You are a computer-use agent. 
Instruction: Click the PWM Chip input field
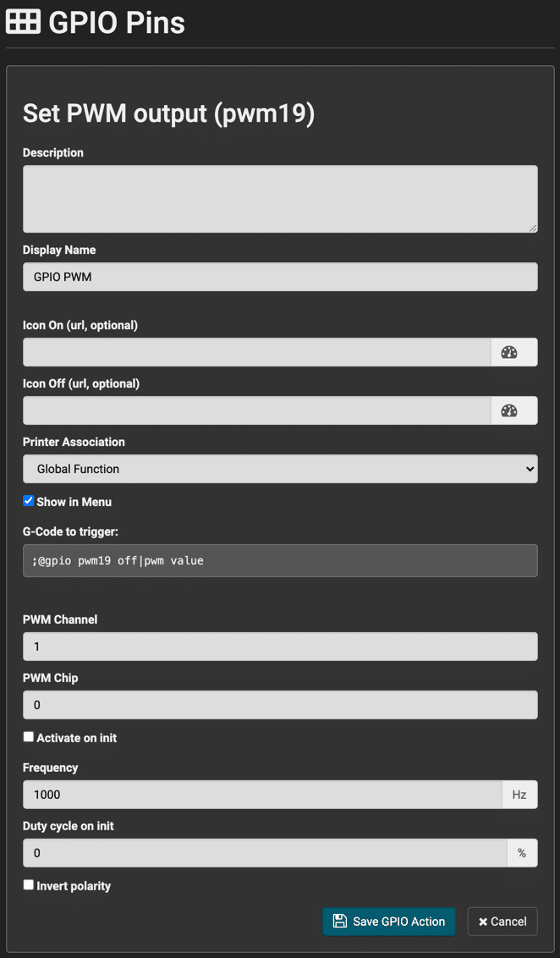coord(280,705)
